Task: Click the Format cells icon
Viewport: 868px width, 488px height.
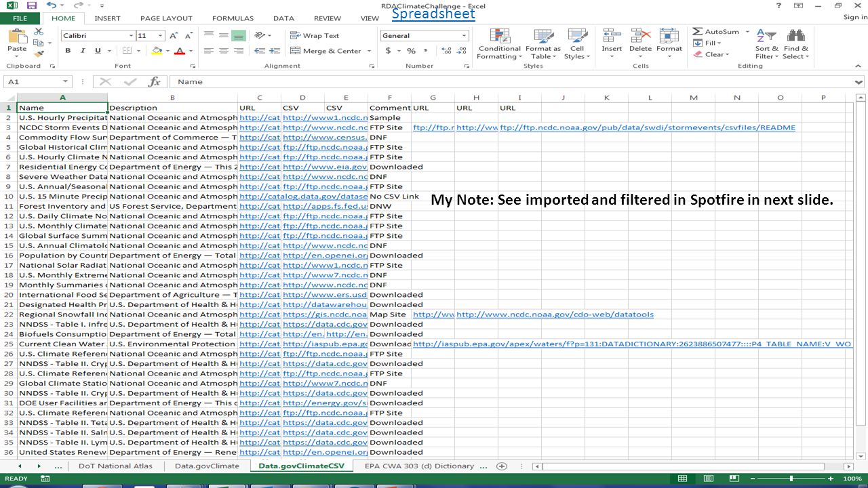Action: click(669, 36)
